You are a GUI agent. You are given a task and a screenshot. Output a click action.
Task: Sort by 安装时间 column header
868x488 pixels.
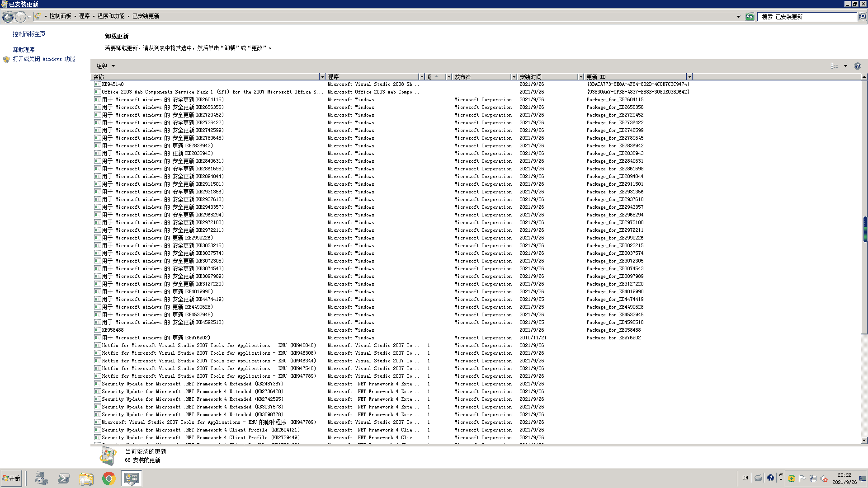(548, 77)
